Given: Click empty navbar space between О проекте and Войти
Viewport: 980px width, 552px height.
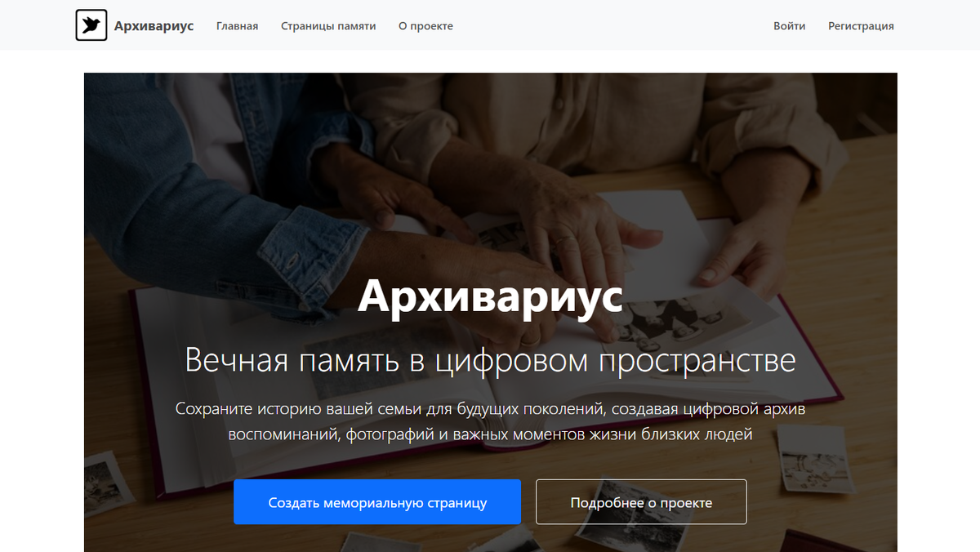Looking at the screenshot, I should 612,26.
